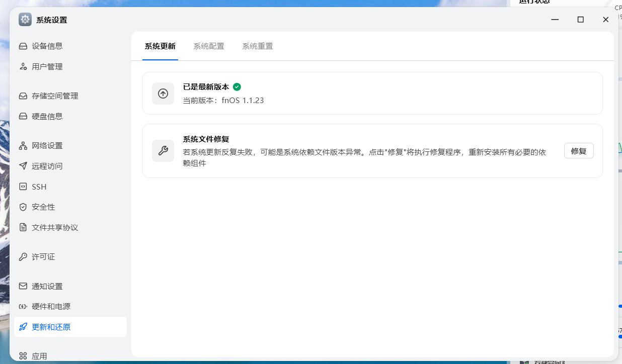Click the green up-to-date checkmark badge
The width and height of the screenshot is (622, 364).
click(237, 87)
